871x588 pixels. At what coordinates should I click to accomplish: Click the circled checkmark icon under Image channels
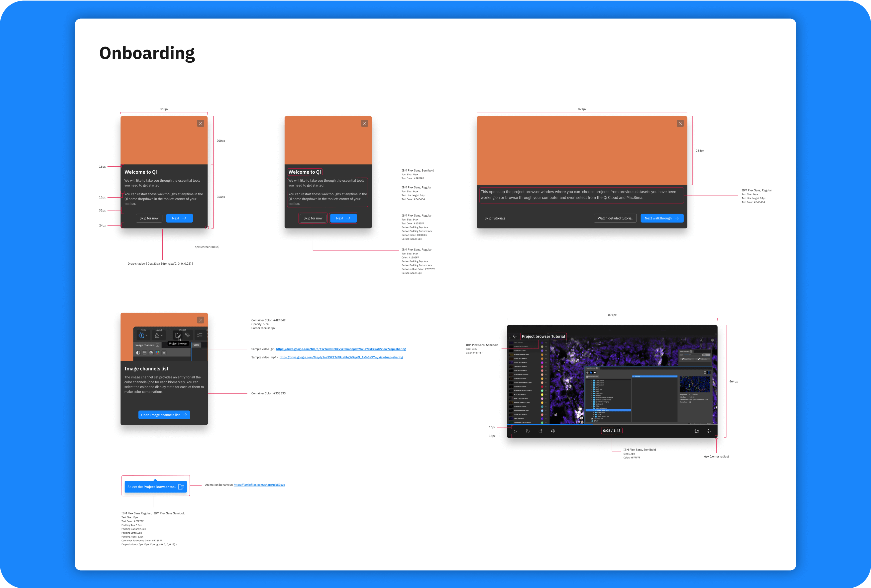[151, 353]
